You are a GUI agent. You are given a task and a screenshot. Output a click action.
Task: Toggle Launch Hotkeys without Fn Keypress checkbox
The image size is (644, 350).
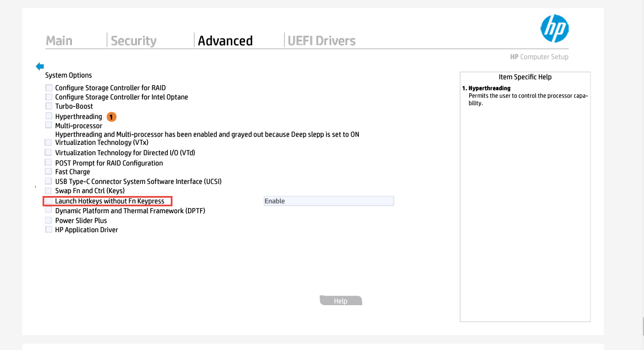coord(49,201)
